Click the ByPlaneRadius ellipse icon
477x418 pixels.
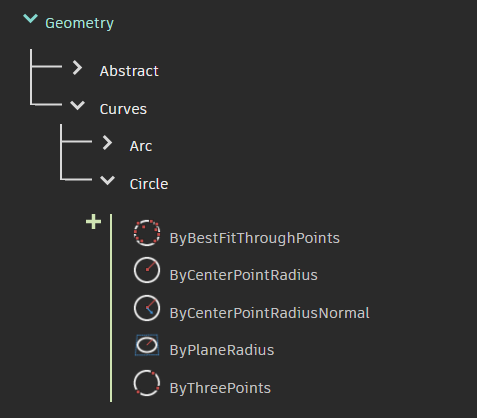(147, 345)
